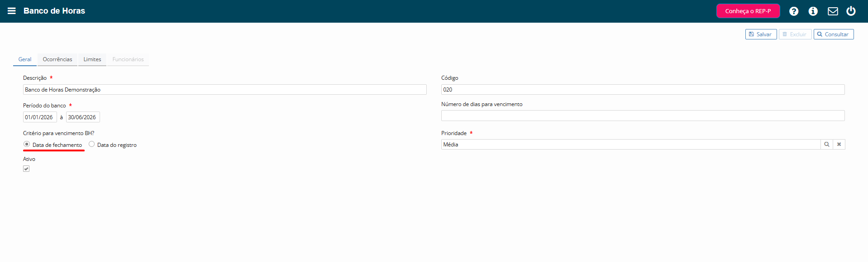Open Consultar search button
Image resolution: width=868 pixels, height=262 pixels.
pyautogui.click(x=834, y=34)
